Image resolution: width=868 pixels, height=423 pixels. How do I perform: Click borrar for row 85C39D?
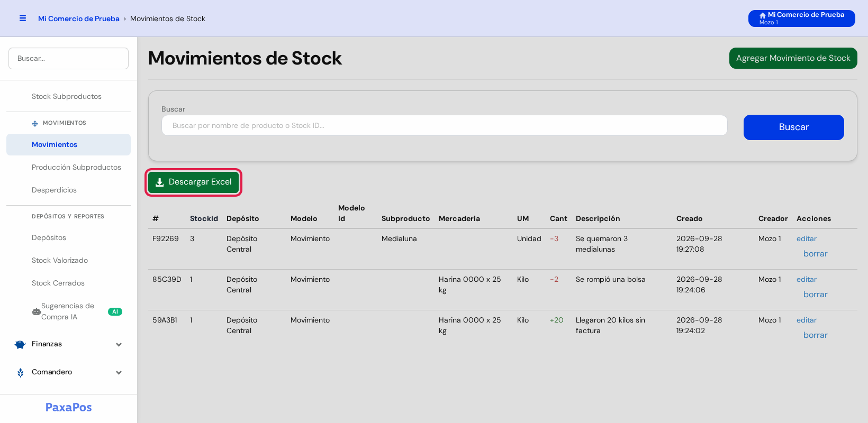pos(815,295)
